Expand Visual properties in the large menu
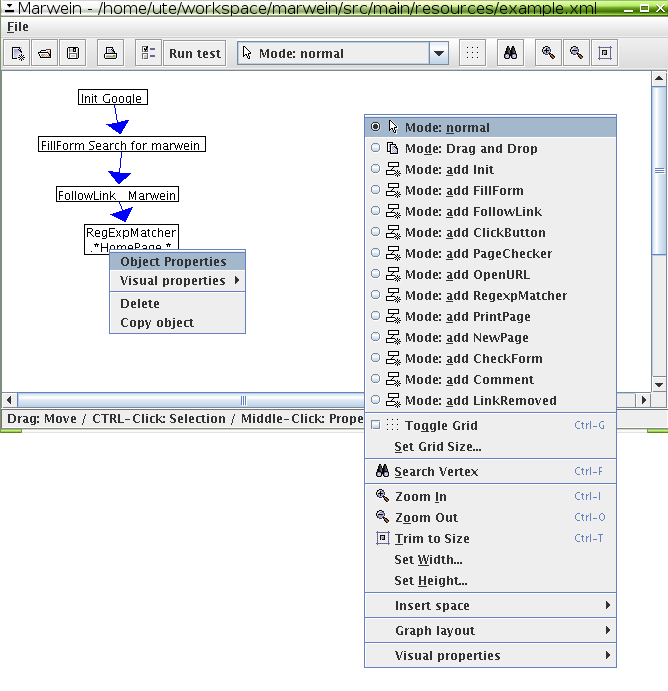Image resolution: width=668 pixels, height=691 pixels. (x=490, y=655)
